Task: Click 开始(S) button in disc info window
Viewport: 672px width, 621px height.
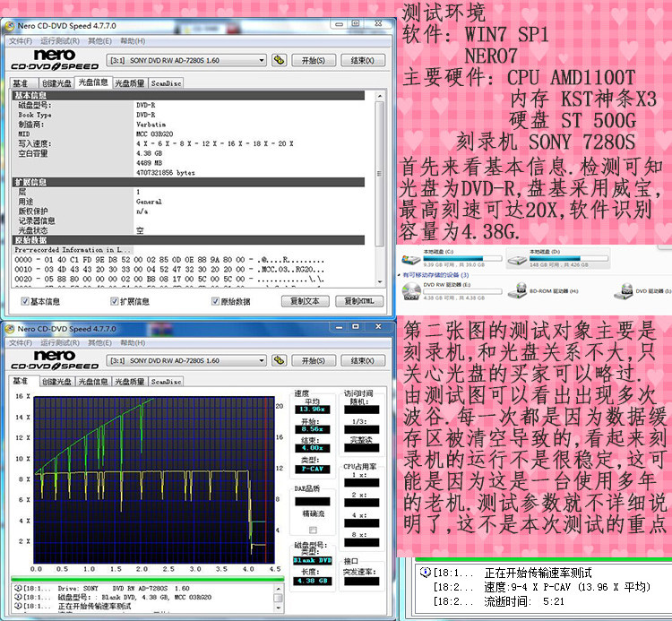Action: (314, 60)
